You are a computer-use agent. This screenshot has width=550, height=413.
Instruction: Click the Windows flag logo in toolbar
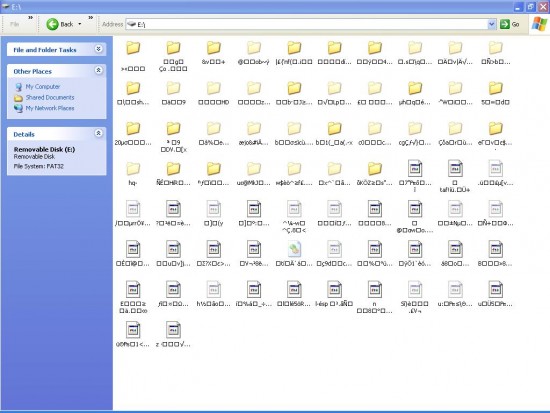click(539, 24)
